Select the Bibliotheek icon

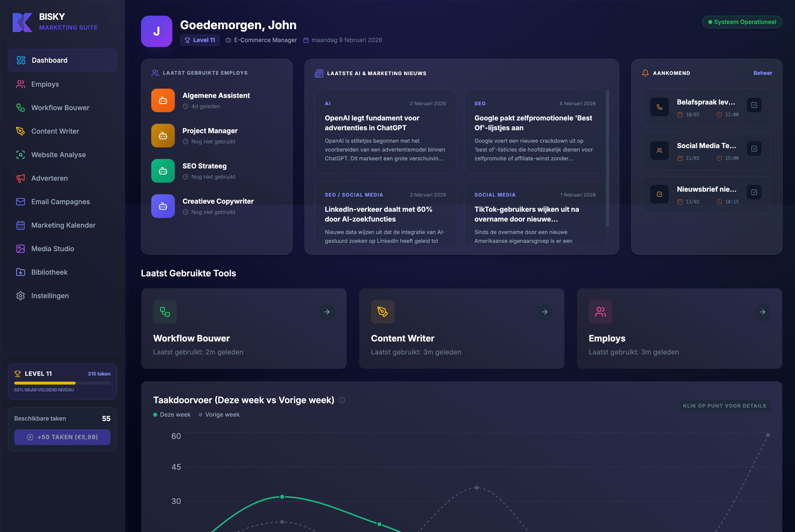coord(20,272)
